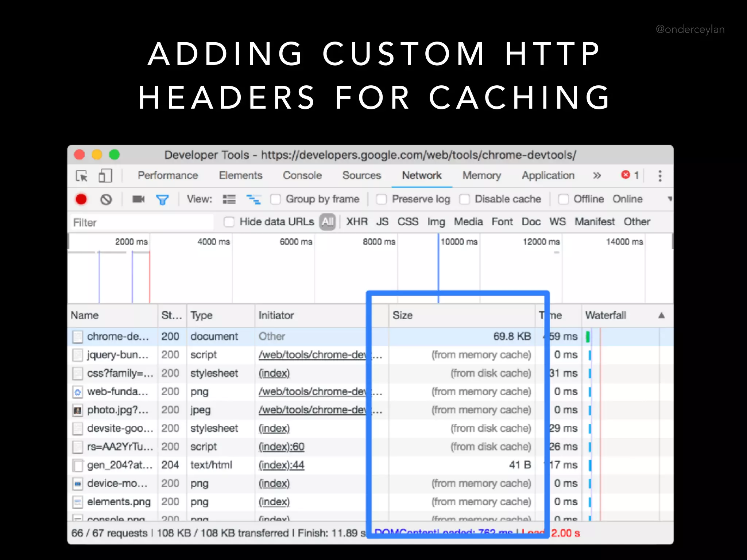The width and height of the screenshot is (747, 560).
Task: Click into the Filter text field
Action: pyautogui.click(x=142, y=222)
